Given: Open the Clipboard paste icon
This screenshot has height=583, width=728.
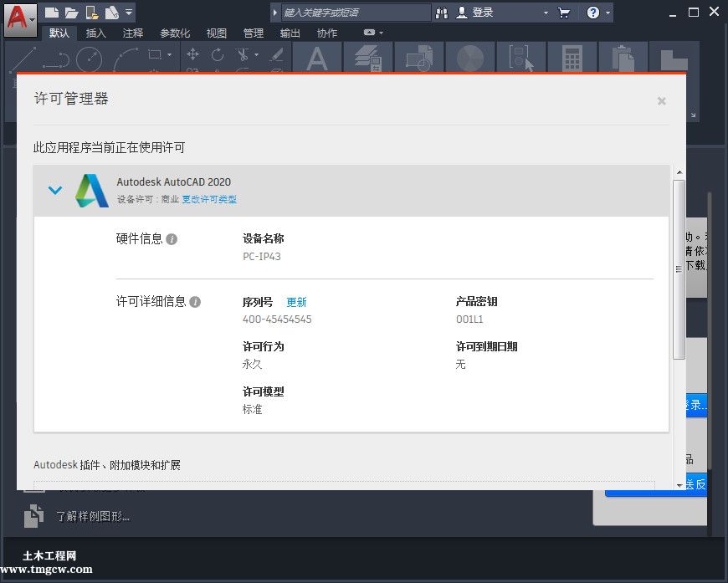Looking at the screenshot, I should point(623,58).
